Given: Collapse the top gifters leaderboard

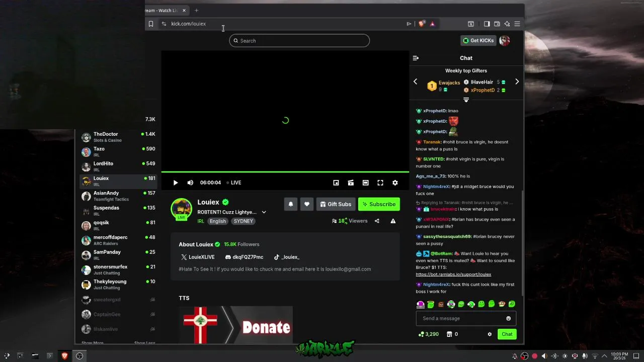Looking at the screenshot, I should coord(466,100).
